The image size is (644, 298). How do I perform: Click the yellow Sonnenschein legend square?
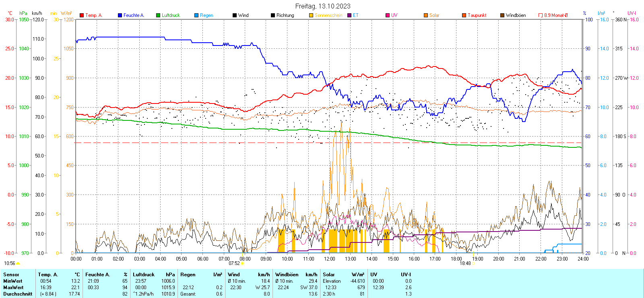pos(311,15)
